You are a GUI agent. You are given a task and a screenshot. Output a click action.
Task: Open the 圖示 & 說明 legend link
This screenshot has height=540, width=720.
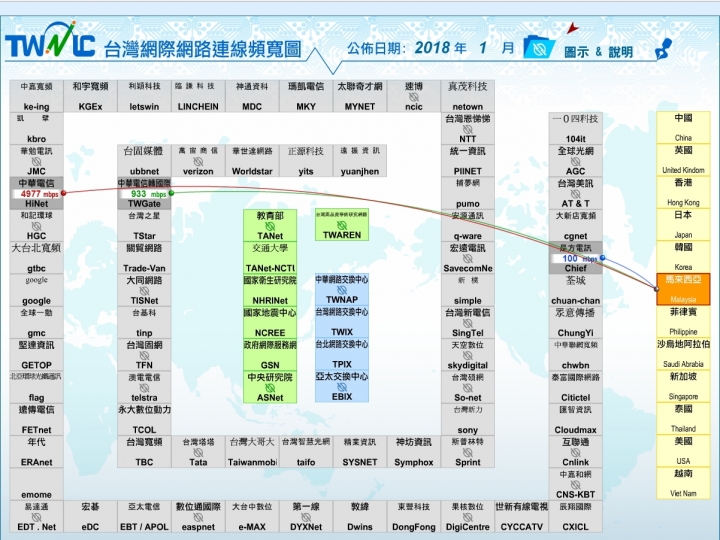[x=598, y=52]
